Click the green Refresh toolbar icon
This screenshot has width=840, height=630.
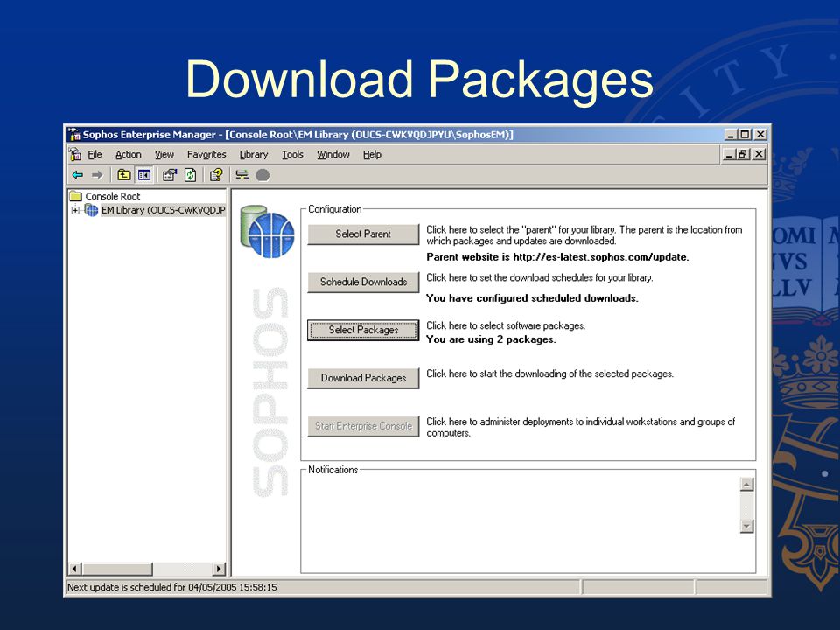pos(190,175)
